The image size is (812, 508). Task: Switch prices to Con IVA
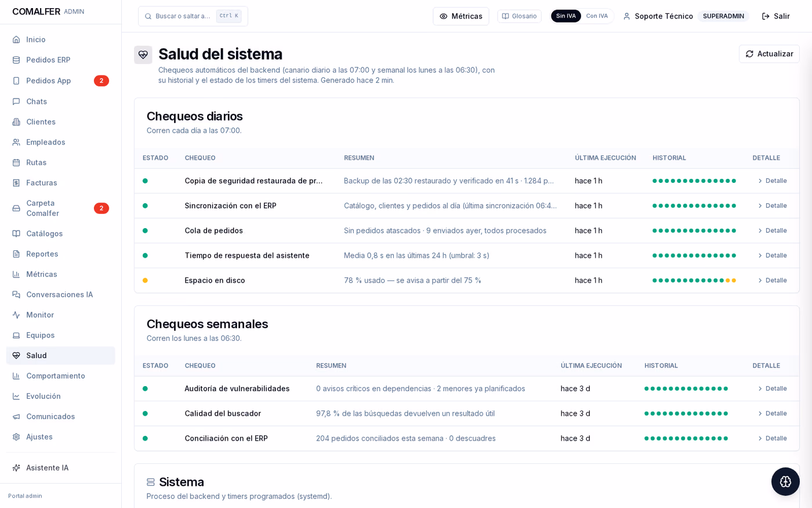click(597, 16)
